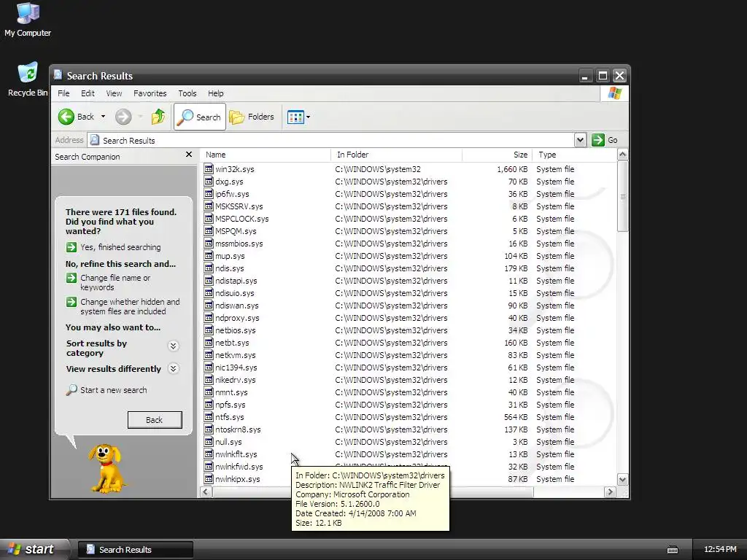The width and height of the screenshot is (747, 560).
Task: Click the nwlnkipx.sys file name
Action: coord(237,479)
